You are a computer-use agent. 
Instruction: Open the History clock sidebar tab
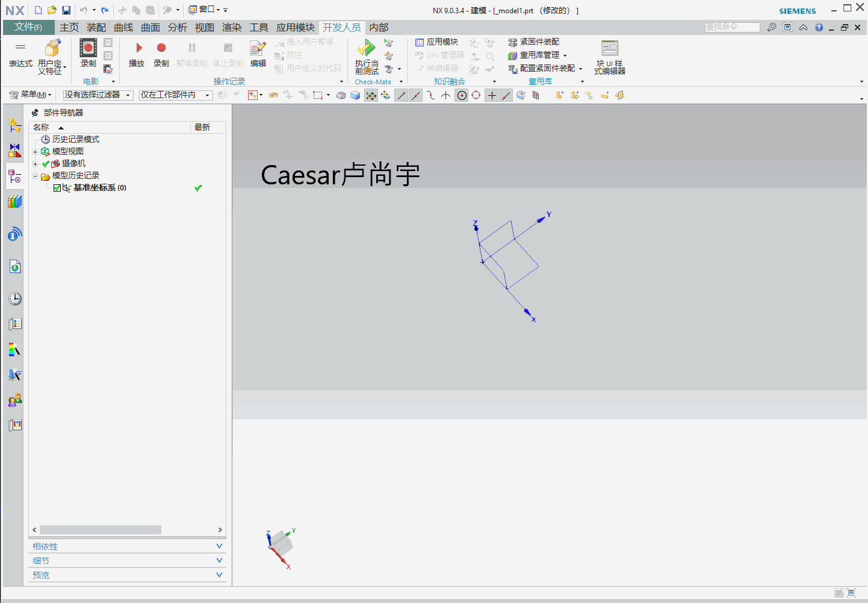coord(15,299)
